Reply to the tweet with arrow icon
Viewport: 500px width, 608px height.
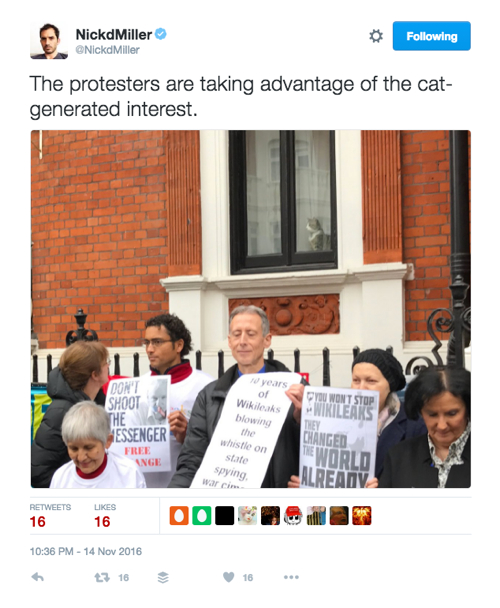click(37, 577)
